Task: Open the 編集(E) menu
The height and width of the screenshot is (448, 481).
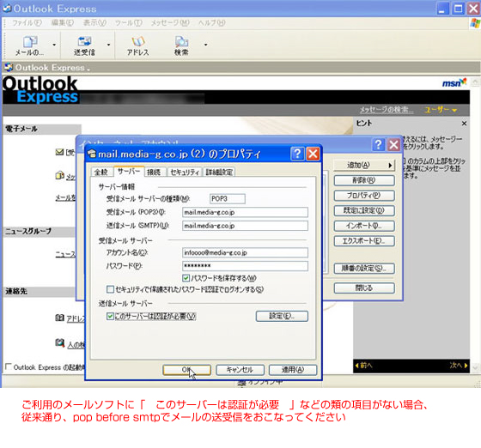Action: [x=62, y=23]
